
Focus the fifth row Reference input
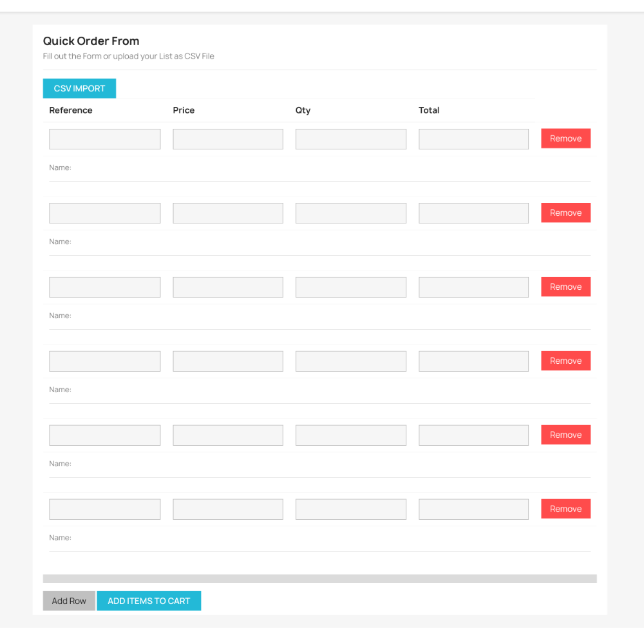[105, 435]
